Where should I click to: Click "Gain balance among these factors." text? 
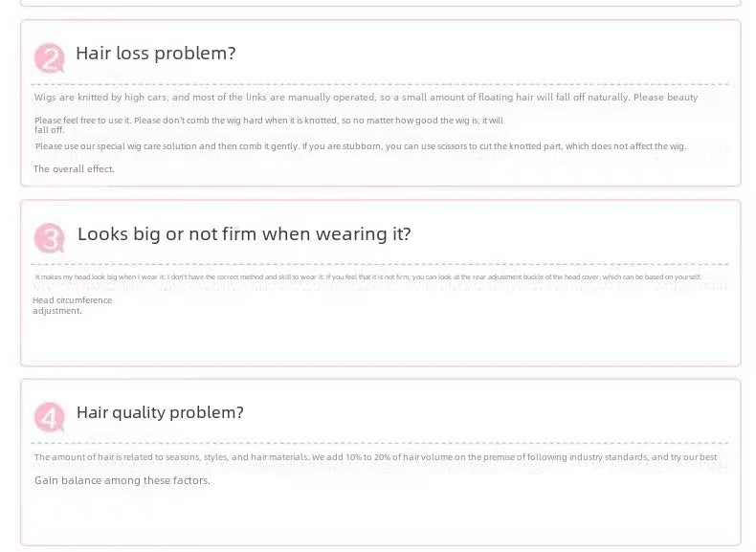[122, 480]
